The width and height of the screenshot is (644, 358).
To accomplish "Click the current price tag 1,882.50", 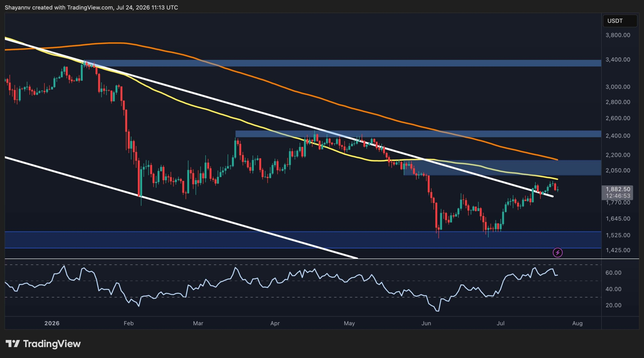I will 617,192.
